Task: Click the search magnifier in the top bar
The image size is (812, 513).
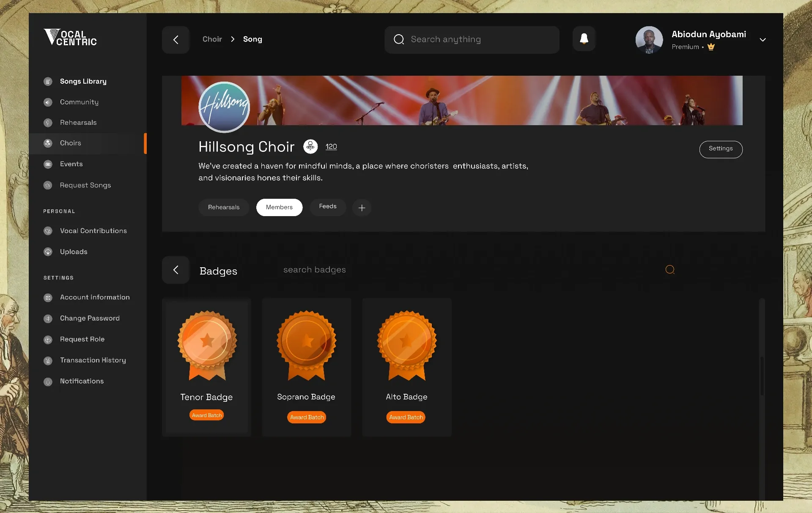Action: tap(399, 39)
